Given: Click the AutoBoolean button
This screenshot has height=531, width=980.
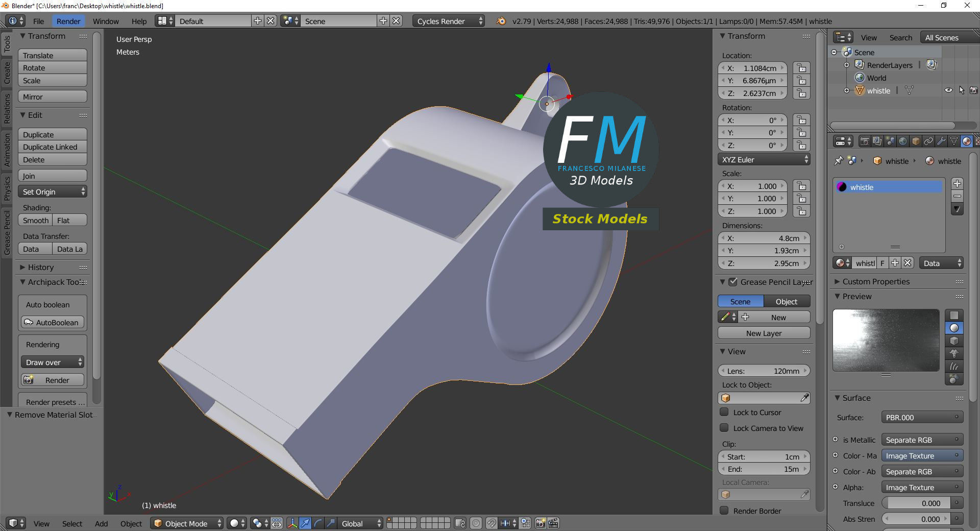Looking at the screenshot, I should point(53,323).
